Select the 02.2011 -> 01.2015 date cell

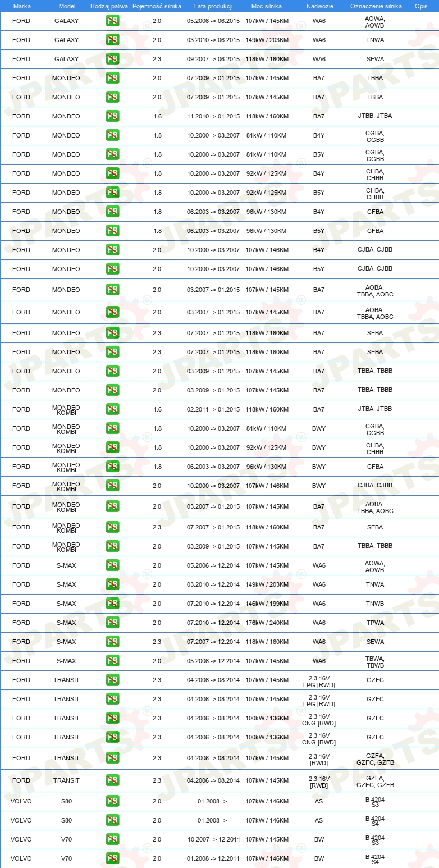pyautogui.click(x=213, y=409)
